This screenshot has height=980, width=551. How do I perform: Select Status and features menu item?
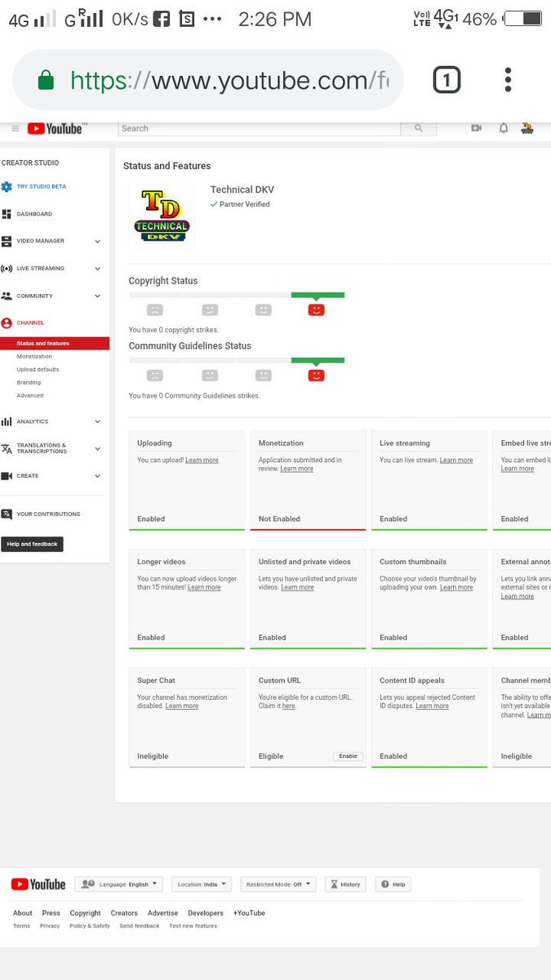(x=55, y=344)
